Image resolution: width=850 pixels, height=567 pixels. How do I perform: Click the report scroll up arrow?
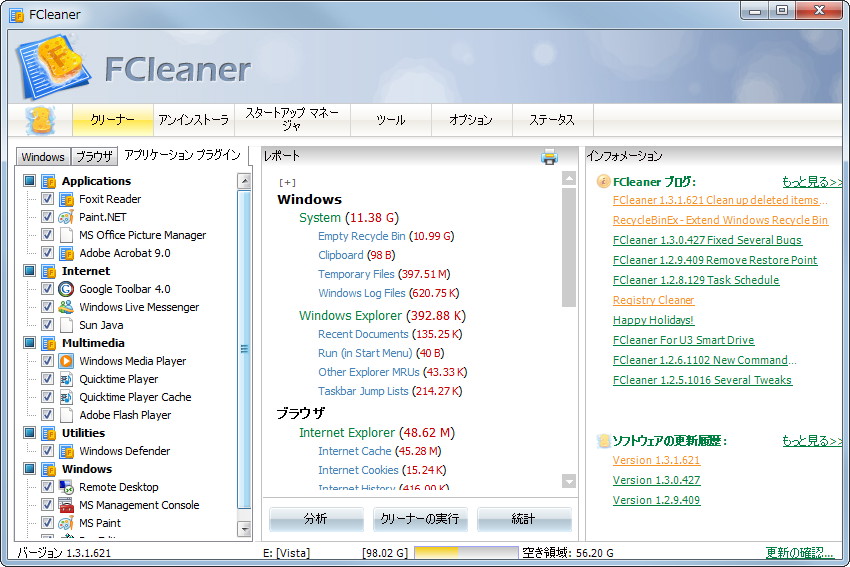(569, 178)
